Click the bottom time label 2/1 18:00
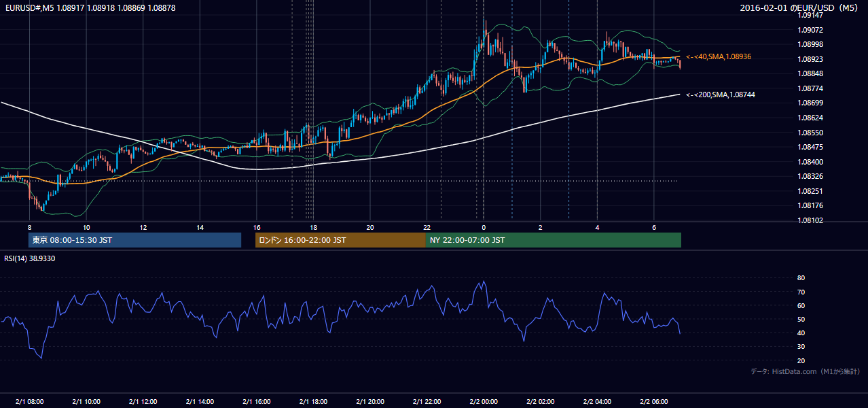Image resolution: width=868 pixels, height=408 pixels. click(313, 401)
